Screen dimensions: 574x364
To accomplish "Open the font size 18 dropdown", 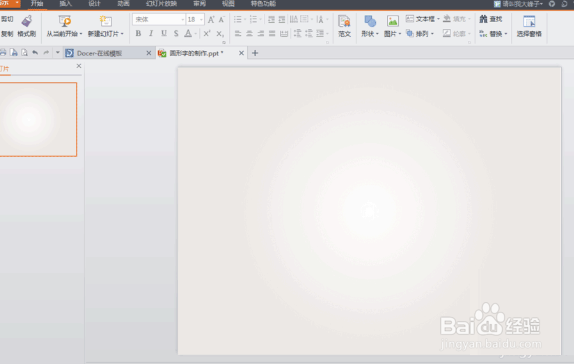I will click(x=201, y=19).
